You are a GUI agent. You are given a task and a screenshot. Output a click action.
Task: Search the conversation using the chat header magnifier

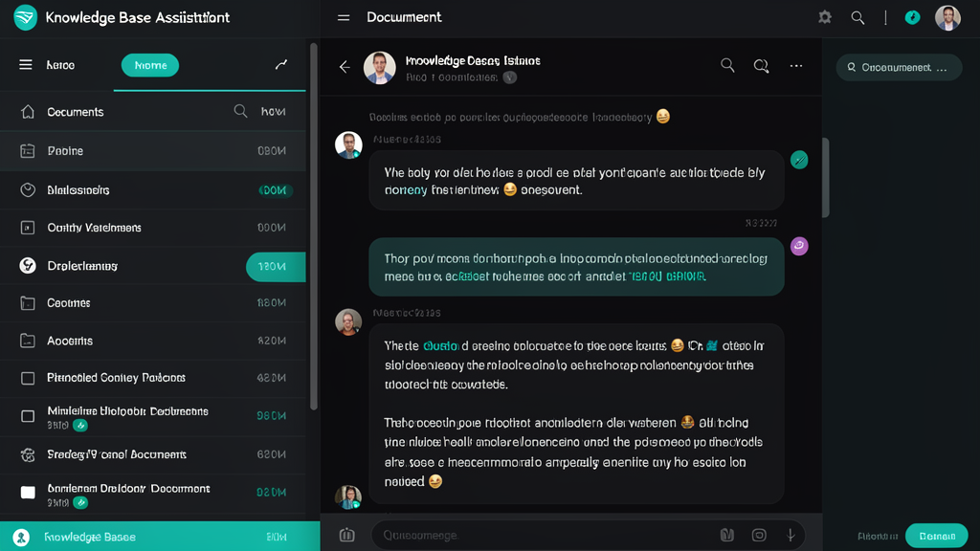pyautogui.click(x=727, y=65)
